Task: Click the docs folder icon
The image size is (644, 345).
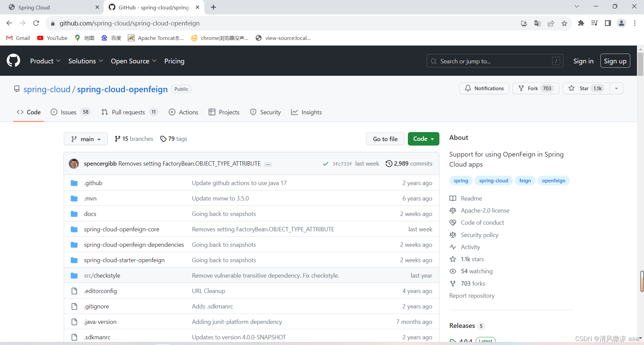Action: point(74,214)
